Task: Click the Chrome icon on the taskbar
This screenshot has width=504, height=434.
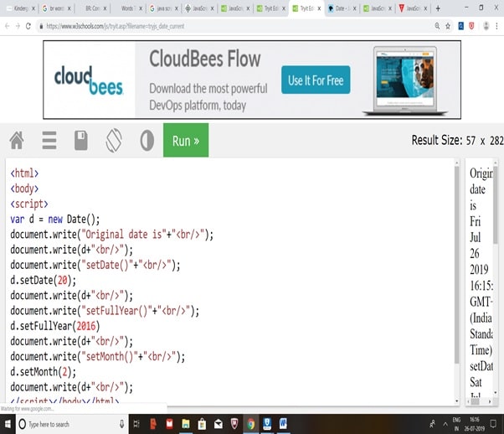Action: [251, 424]
